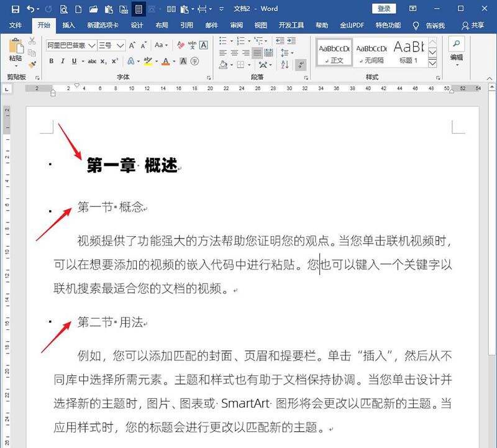Open the 文件 tab
Image resolution: width=497 pixels, height=448 pixels.
(15, 25)
